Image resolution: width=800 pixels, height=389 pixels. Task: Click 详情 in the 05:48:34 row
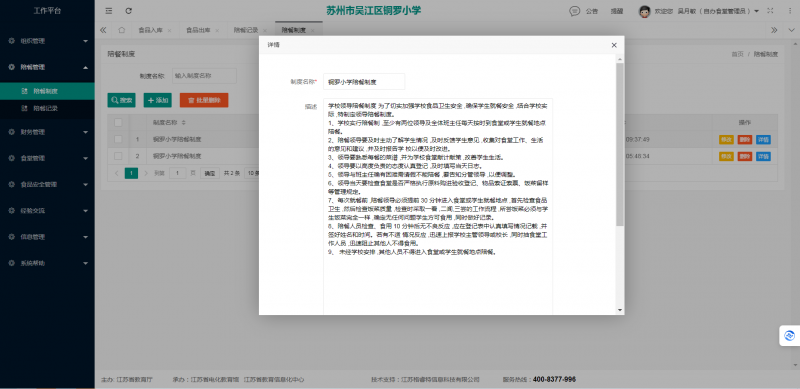[763, 156]
